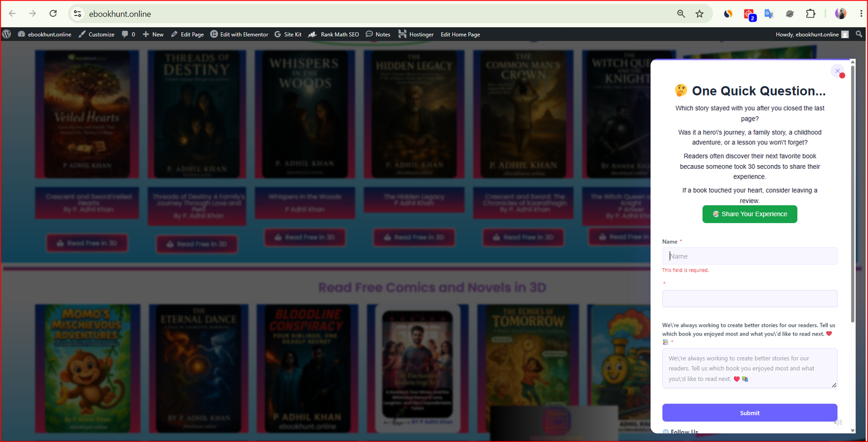
Task: Open Chrome three-dot menu
Action: [861, 14]
